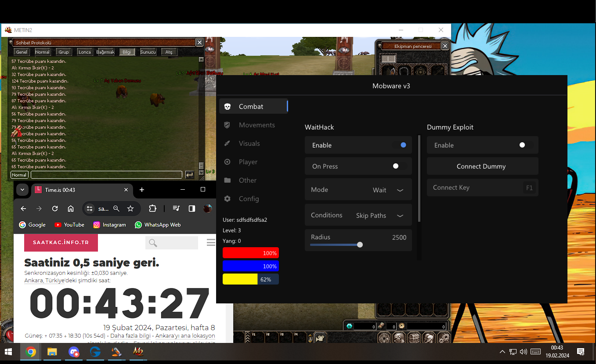The image size is (596, 364).
Task: Open the Mode dropdown set to Wait
Action: point(358,190)
